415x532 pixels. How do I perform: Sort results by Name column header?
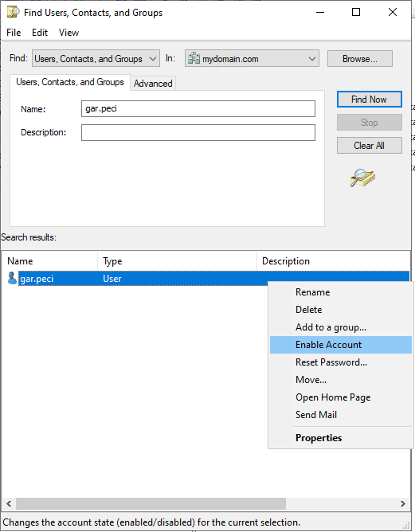[x=52, y=261]
